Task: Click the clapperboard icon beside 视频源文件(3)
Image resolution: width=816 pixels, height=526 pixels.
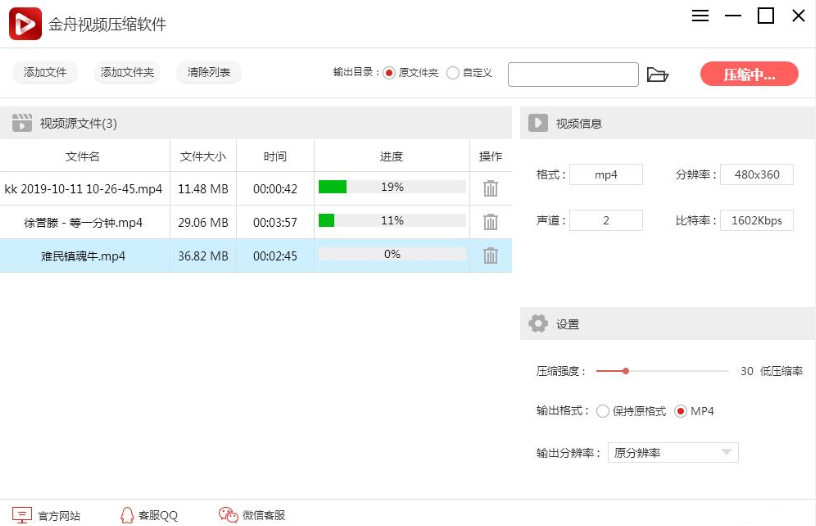Action: [22, 123]
